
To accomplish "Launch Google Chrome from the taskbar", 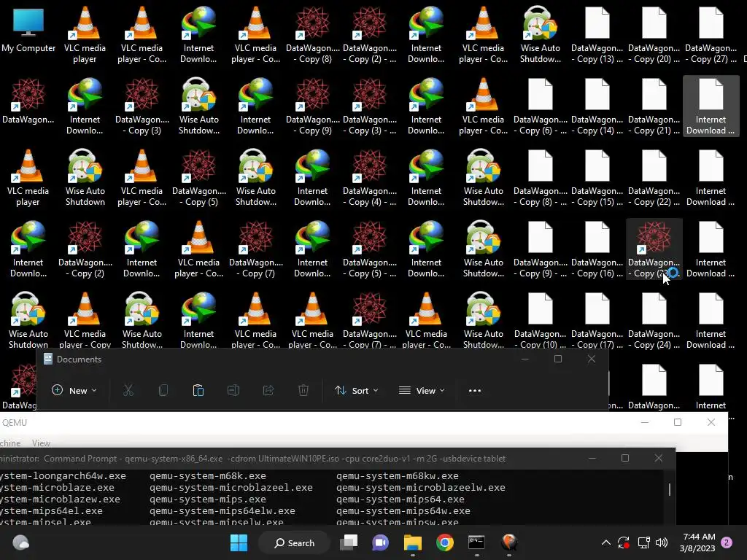I will coord(445,542).
